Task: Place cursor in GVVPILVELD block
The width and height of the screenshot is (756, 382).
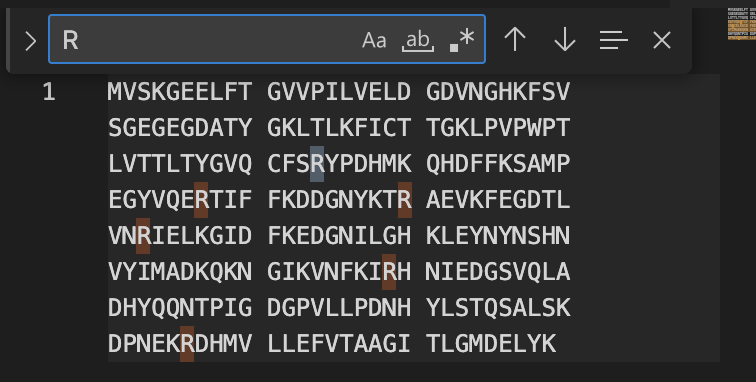Action: tap(339, 92)
